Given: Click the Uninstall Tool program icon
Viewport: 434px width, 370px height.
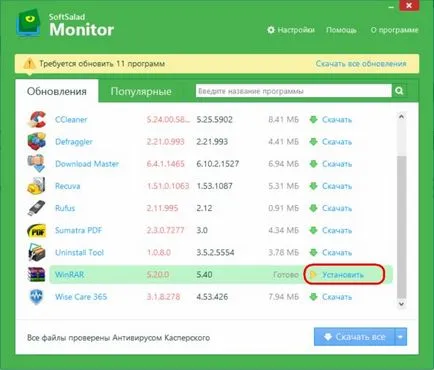Looking at the screenshot, I should [36, 252].
